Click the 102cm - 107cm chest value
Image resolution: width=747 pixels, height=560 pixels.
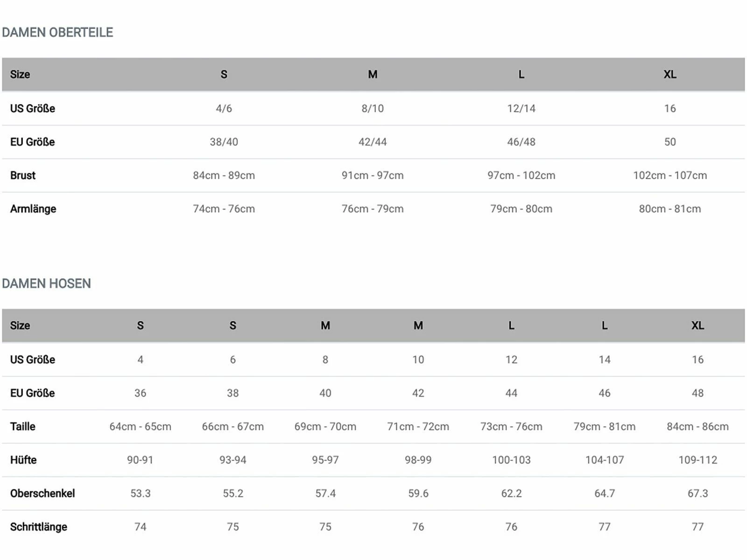[669, 175]
